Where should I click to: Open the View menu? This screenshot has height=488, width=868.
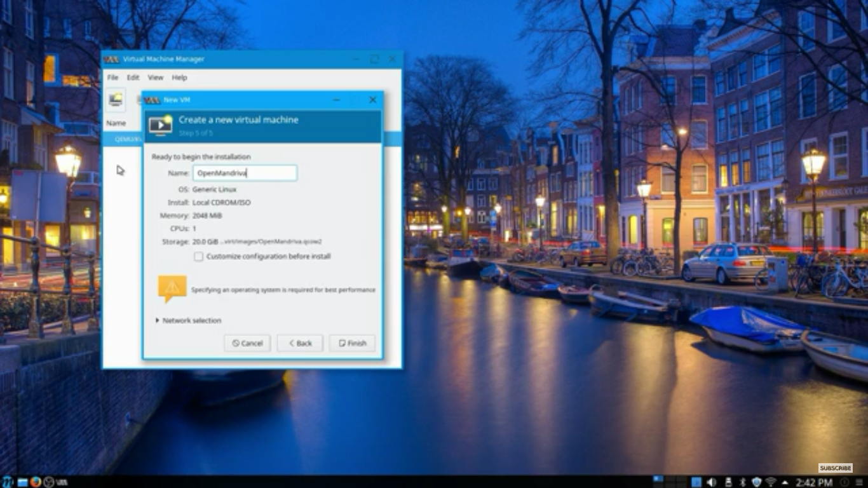[x=156, y=78]
